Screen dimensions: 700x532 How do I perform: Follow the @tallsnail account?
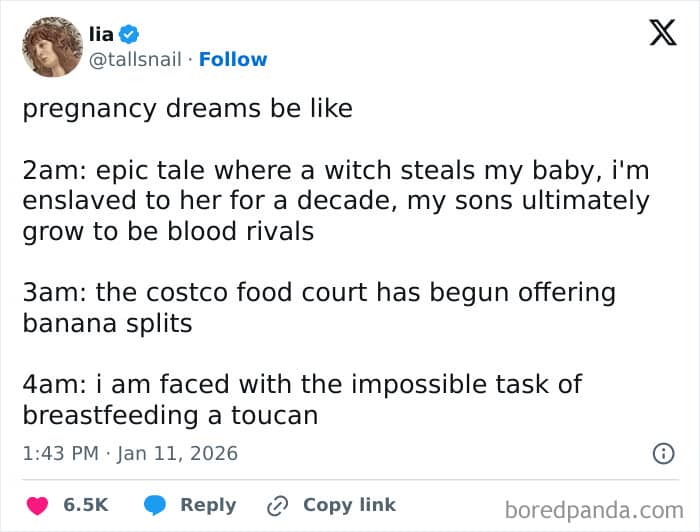click(233, 59)
